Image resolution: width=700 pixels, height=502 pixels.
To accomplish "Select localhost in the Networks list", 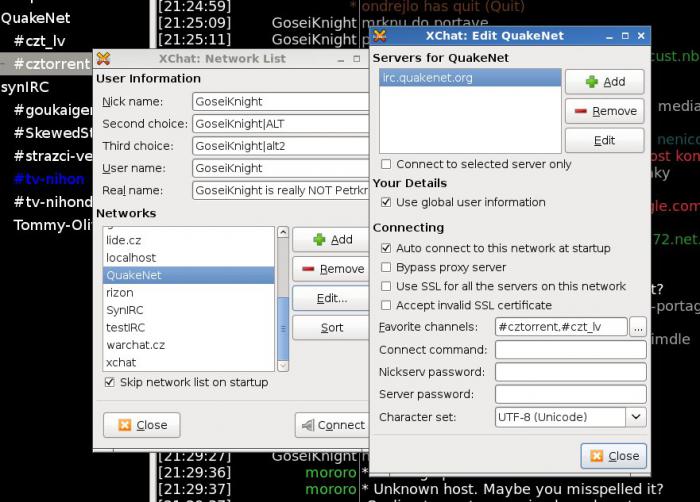I will tap(188, 258).
